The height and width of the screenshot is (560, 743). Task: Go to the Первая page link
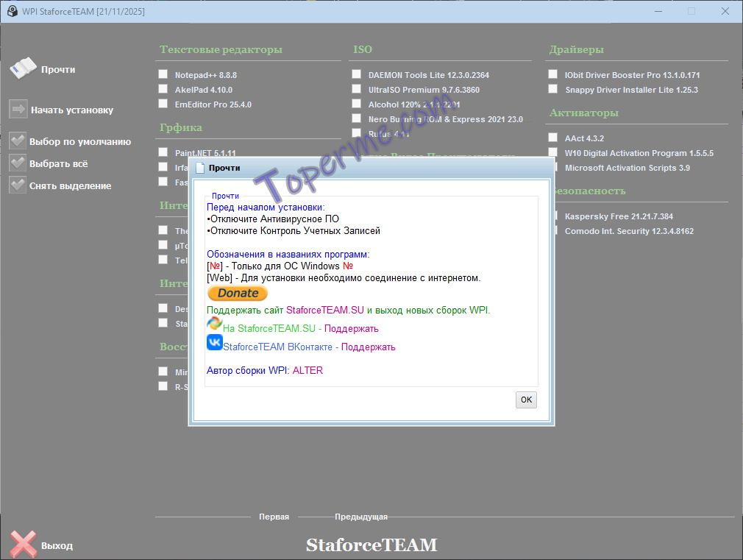pos(274,517)
